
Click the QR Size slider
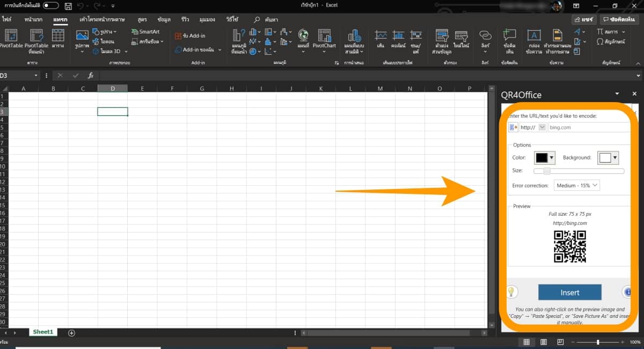coord(579,171)
